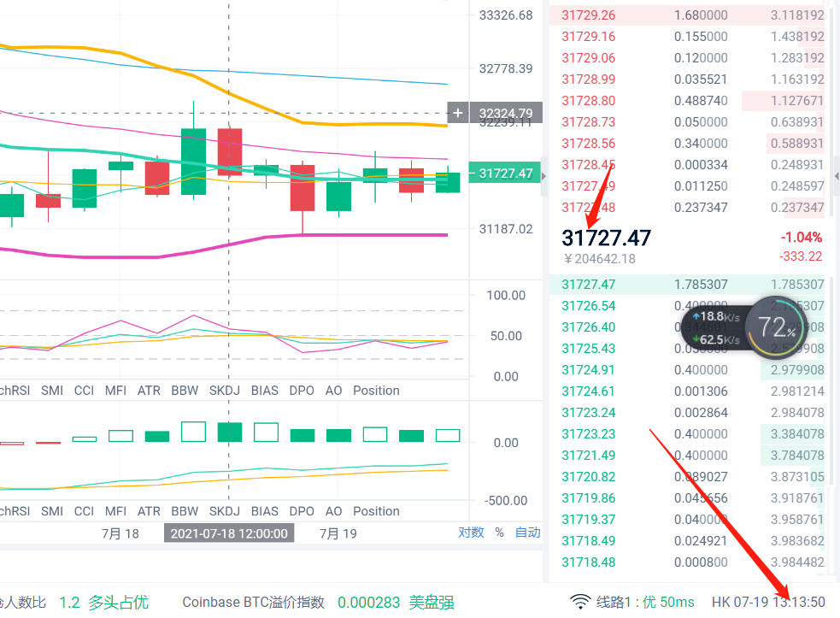Click the ¥204642.18 converted price
The height and width of the screenshot is (618, 840).
(600, 259)
